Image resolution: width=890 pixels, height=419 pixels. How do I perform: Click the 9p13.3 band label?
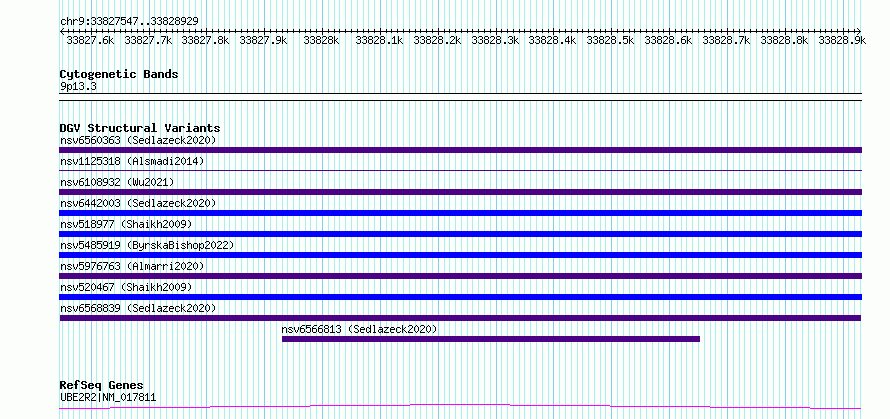tap(79, 86)
